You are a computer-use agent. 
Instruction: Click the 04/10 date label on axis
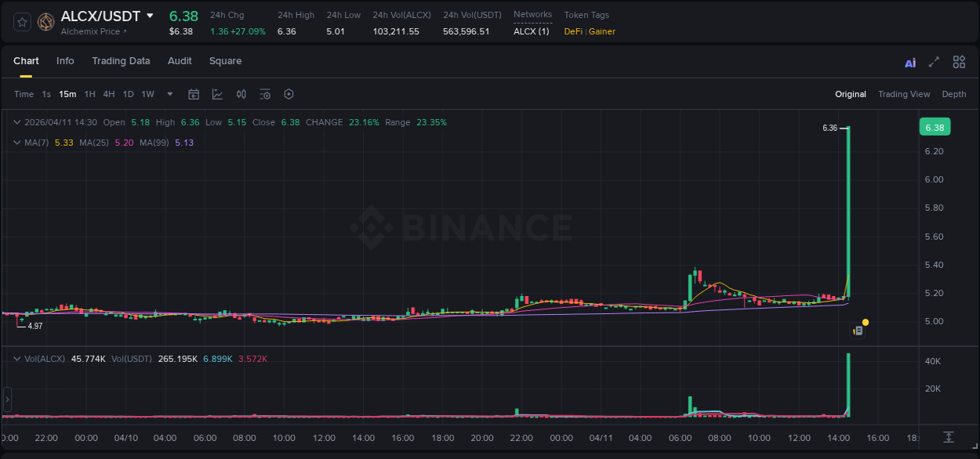tap(125, 438)
